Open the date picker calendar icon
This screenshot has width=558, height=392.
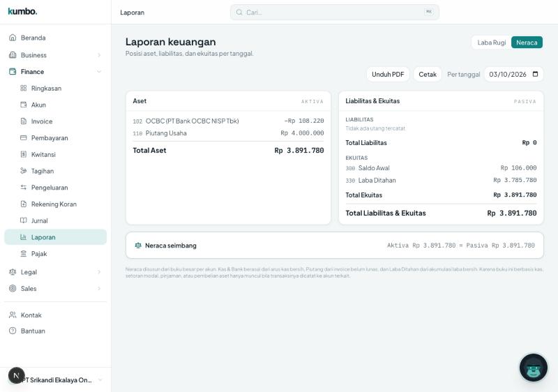(x=535, y=74)
